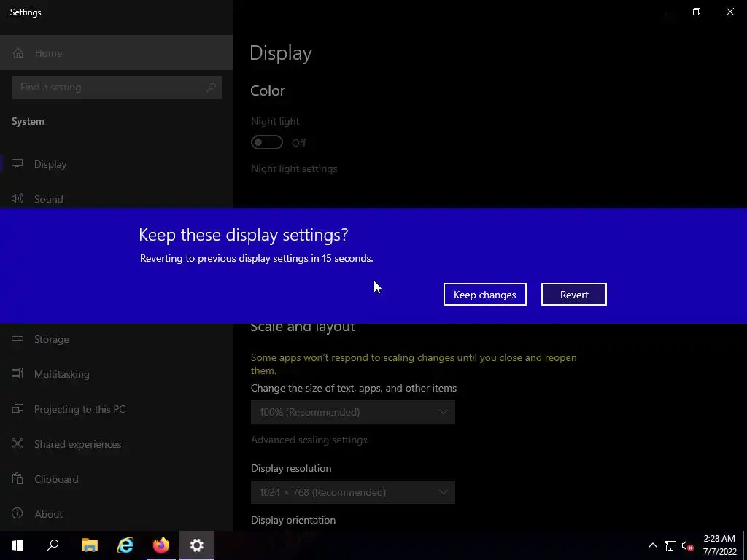
Task: Click the Color section heading
Action: pos(267,90)
